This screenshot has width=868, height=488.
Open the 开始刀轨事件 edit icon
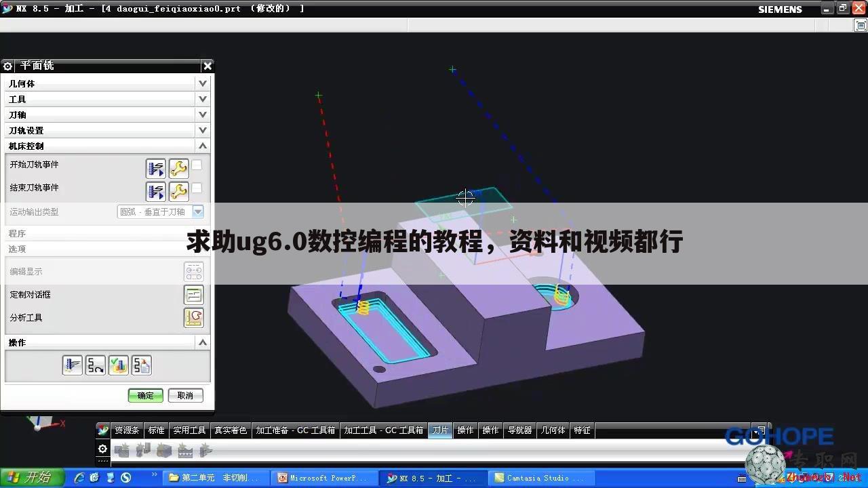156,168
